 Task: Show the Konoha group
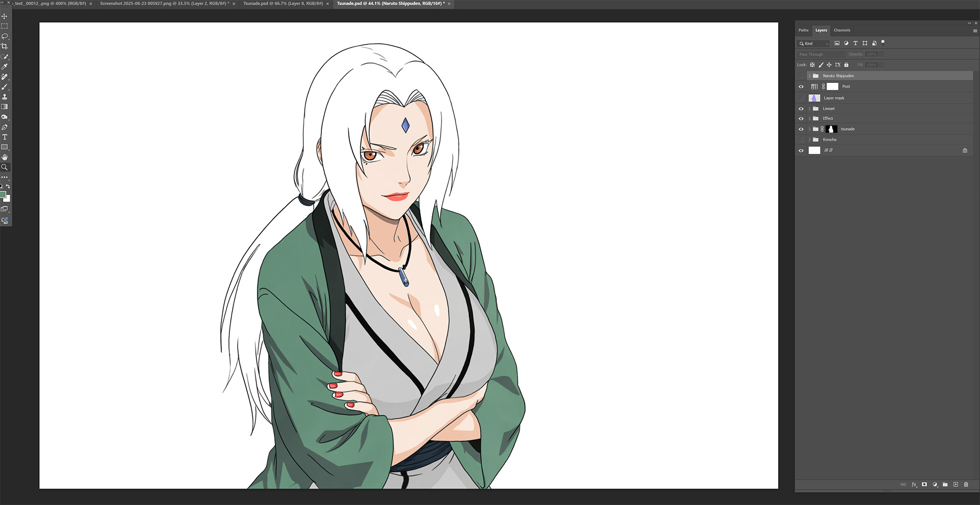click(x=801, y=140)
